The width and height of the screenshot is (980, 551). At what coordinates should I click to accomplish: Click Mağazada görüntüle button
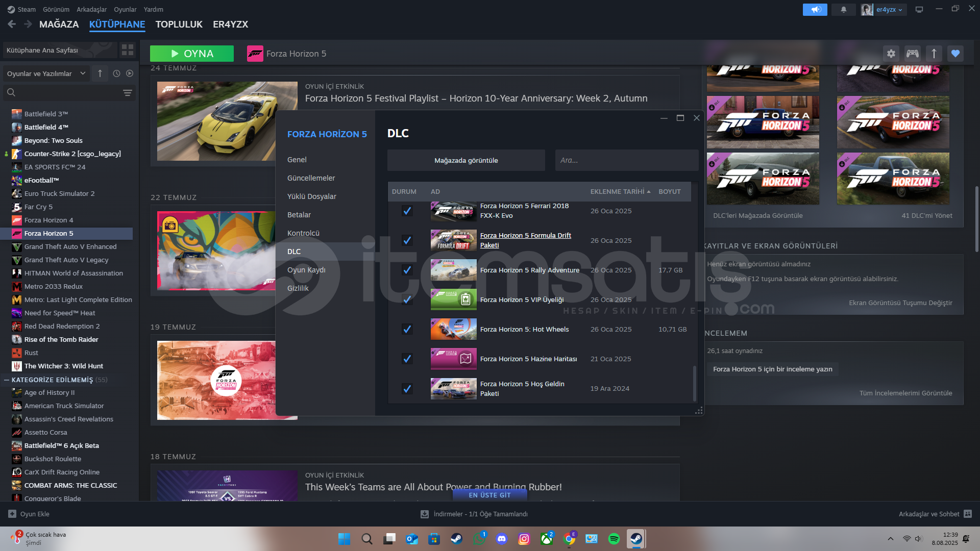click(466, 160)
